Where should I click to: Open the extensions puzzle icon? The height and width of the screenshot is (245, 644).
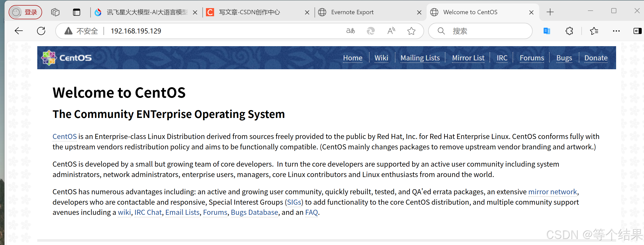click(x=569, y=31)
